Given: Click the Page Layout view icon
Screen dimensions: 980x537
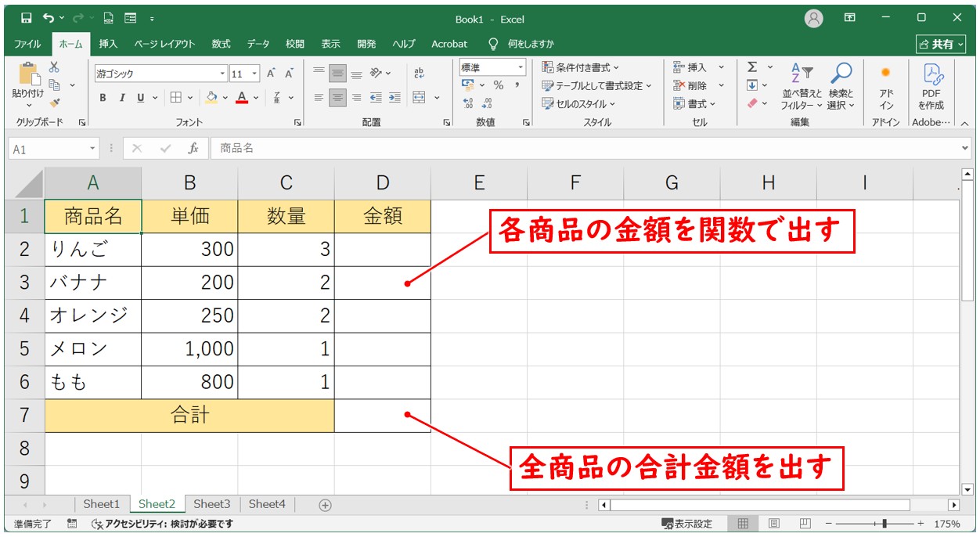Looking at the screenshot, I should [773, 524].
